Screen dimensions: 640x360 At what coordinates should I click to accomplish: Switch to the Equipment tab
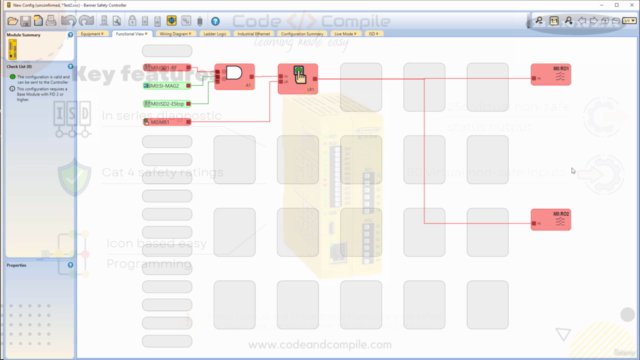(92, 33)
